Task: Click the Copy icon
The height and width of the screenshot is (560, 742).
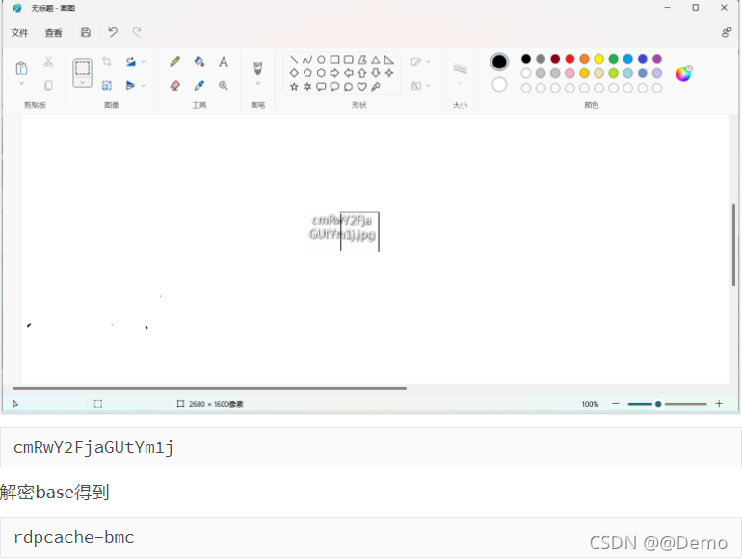Action: coord(48,86)
